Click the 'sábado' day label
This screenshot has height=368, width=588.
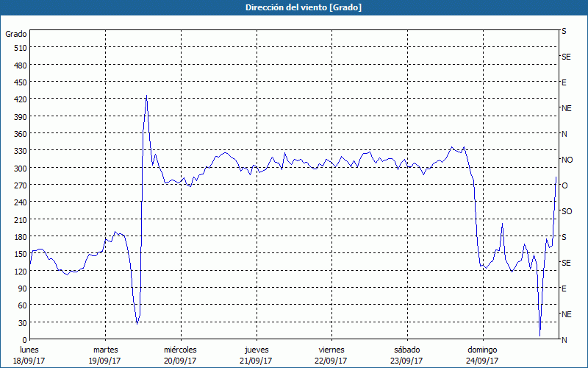click(x=406, y=350)
